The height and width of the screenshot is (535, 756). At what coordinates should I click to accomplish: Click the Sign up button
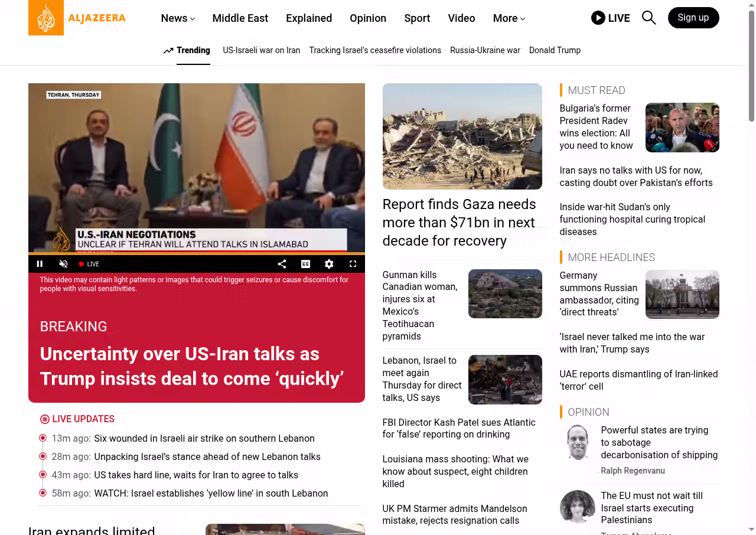(693, 18)
